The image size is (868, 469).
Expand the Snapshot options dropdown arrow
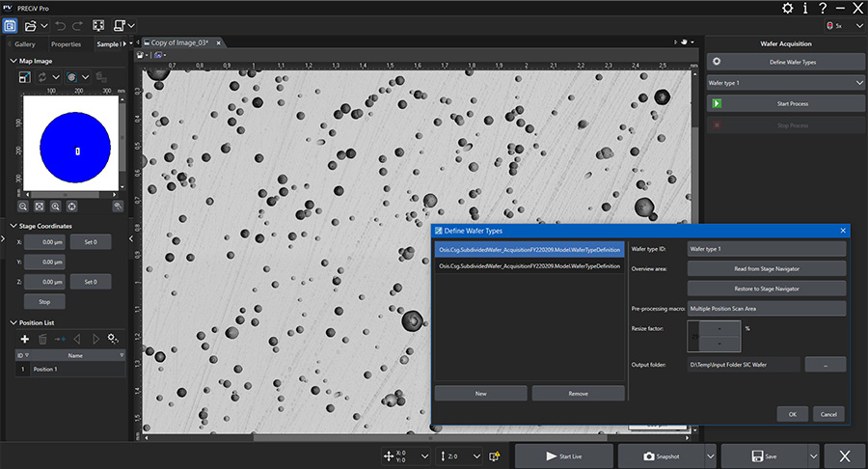[x=710, y=455]
